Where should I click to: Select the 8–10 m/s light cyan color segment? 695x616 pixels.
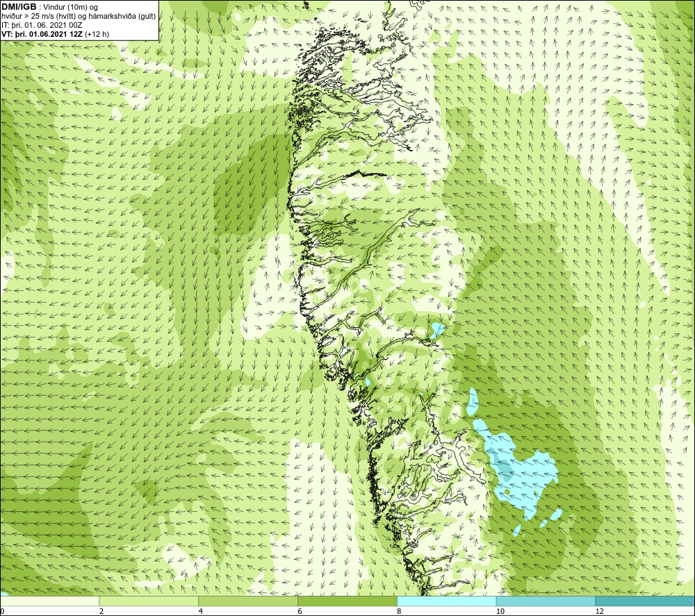447,601
